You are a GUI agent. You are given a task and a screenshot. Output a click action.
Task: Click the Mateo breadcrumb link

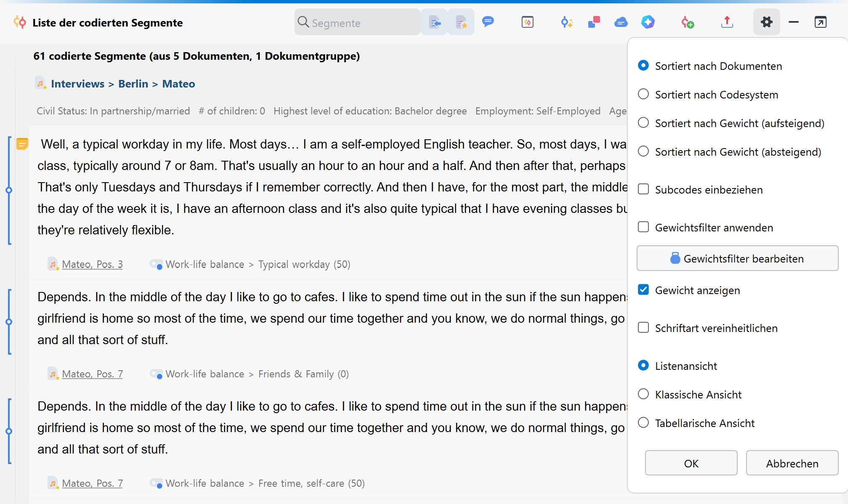(179, 84)
